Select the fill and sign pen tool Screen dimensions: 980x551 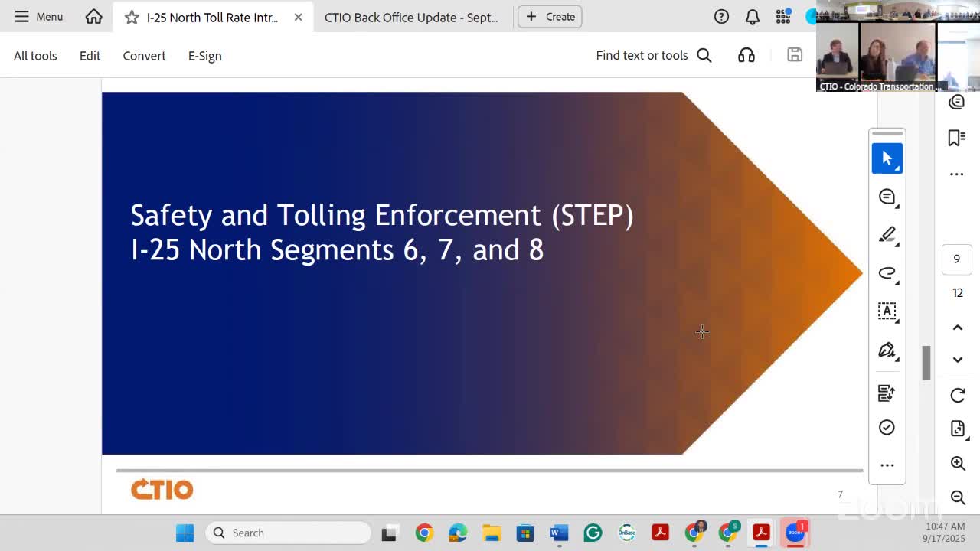coord(887,350)
